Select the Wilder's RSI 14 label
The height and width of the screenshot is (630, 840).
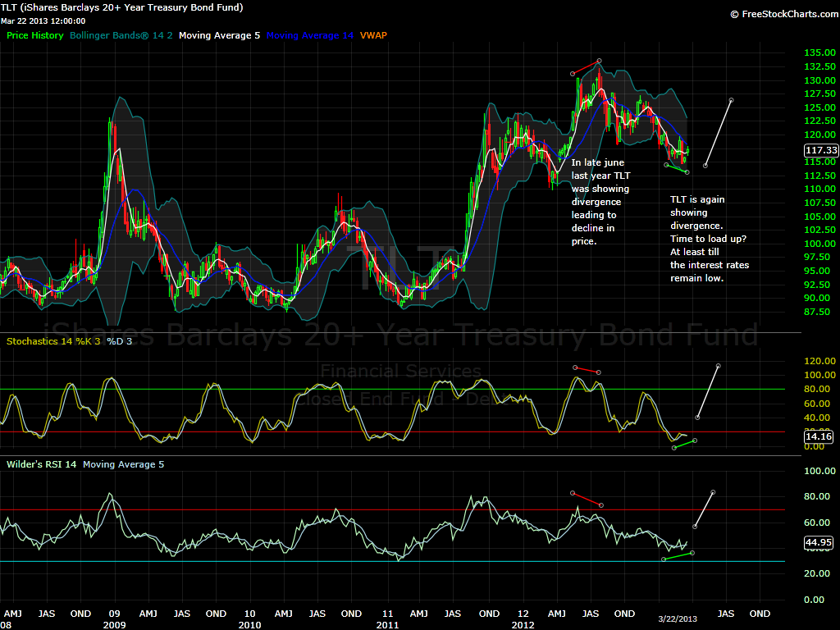click(41, 464)
